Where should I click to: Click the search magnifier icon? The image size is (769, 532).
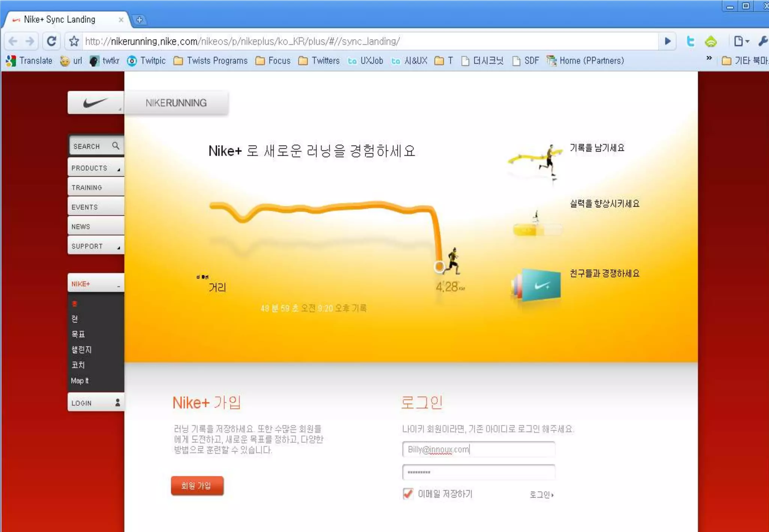coord(116,146)
